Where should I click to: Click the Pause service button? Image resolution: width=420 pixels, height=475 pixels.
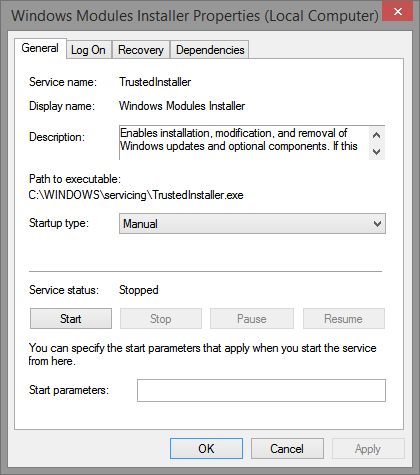[252, 319]
